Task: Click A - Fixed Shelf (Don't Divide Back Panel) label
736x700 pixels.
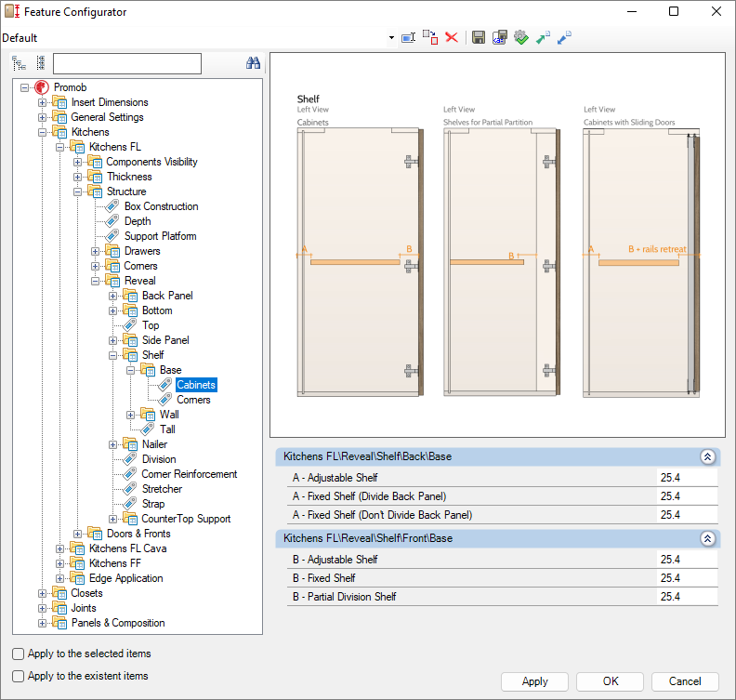Action: (382, 515)
